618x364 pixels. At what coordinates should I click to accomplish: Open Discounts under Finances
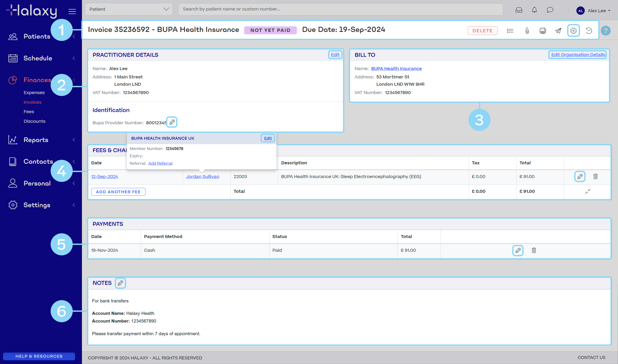tap(34, 121)
